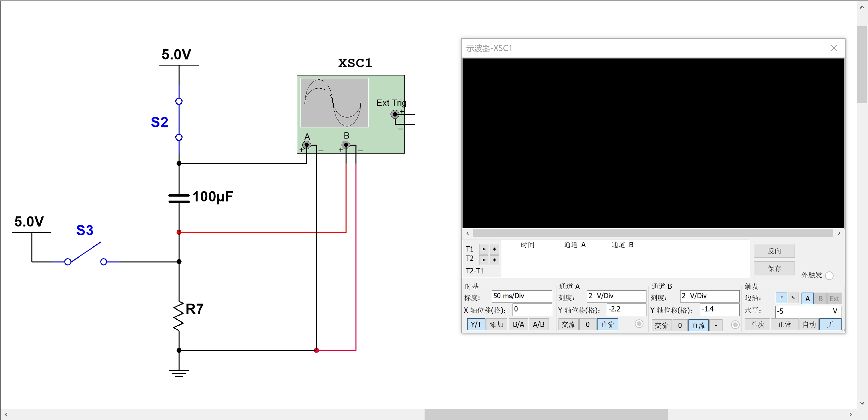Move T2 cursor left using the arrow

(483, 260)
